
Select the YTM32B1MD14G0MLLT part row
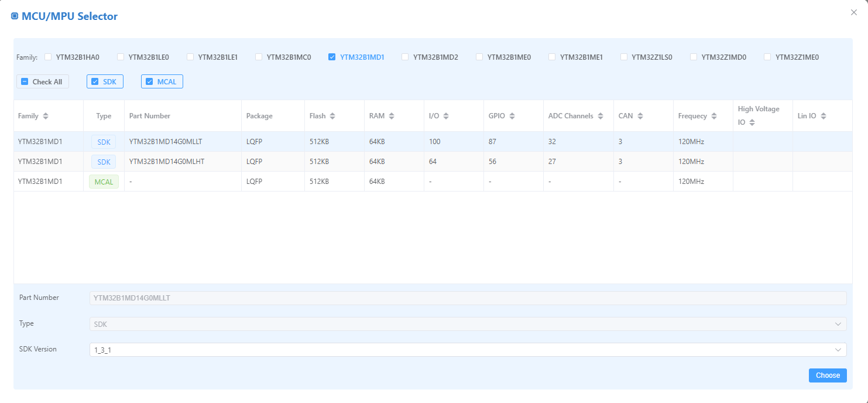pyautogui.click(x=433, y=142)
